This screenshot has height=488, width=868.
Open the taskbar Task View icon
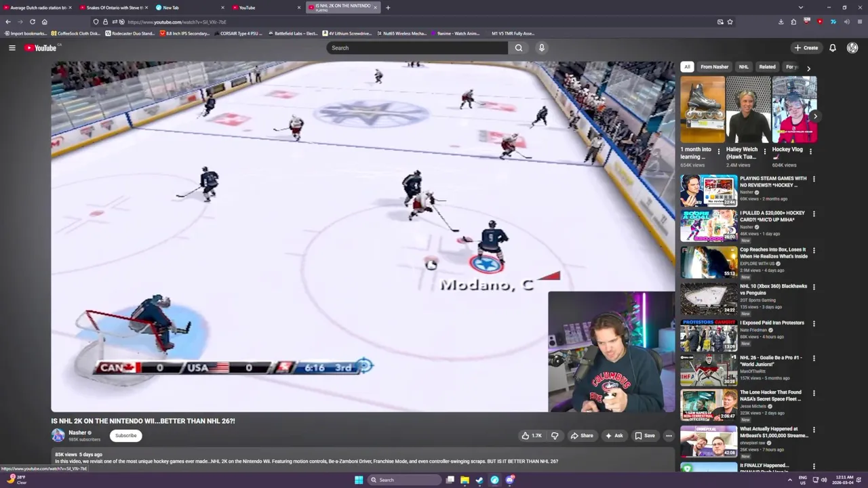click(x=450, y=480)
